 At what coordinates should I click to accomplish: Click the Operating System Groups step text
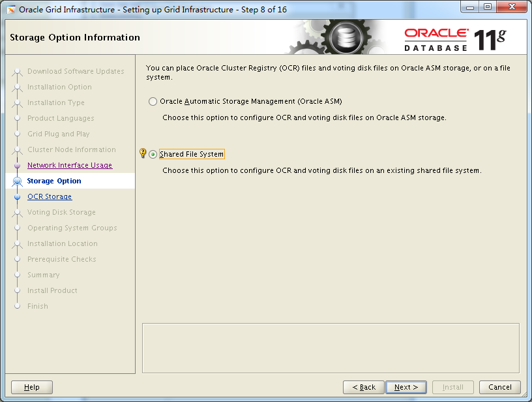[72, 228]
